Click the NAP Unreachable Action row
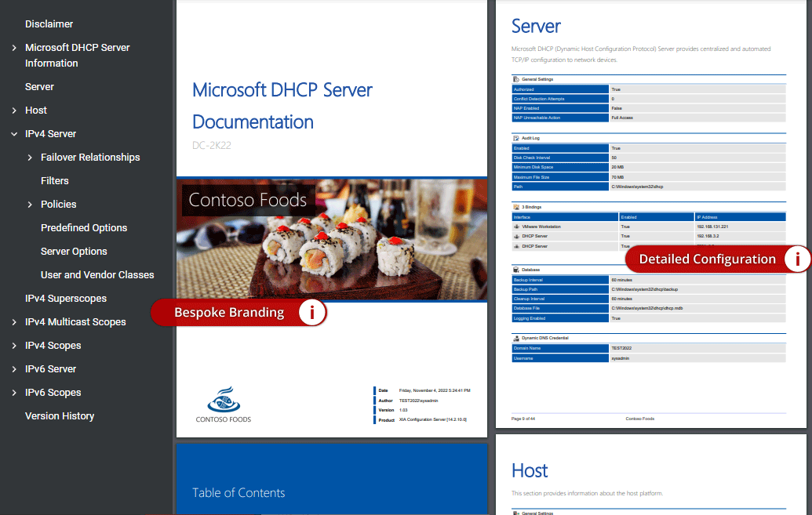Viewport: 812px width, 515px height. [649, 118]
